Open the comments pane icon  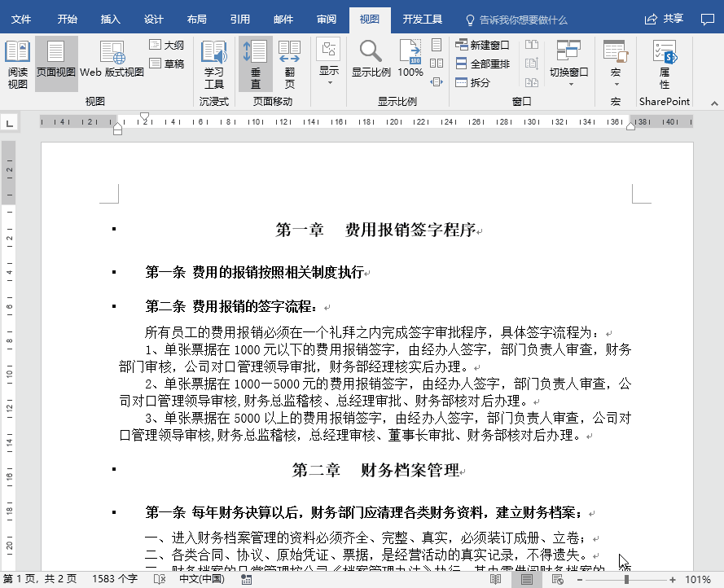click(708, 19)
